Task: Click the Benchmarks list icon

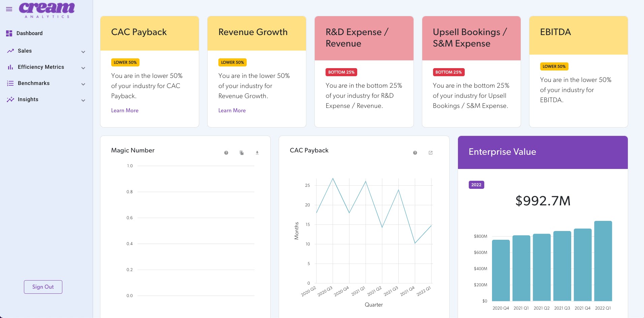Action: tap(10, 83)
